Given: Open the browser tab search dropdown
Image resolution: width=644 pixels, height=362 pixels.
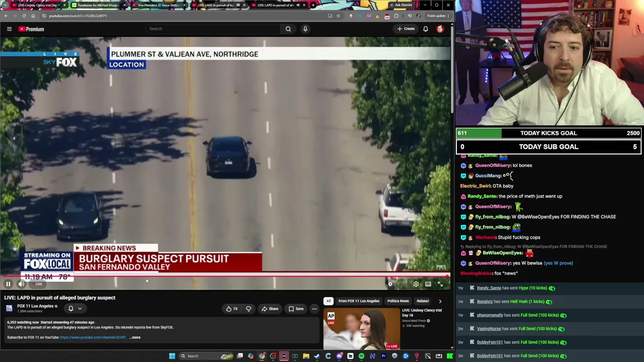Looking at the screenshot, I should [6, 5].
